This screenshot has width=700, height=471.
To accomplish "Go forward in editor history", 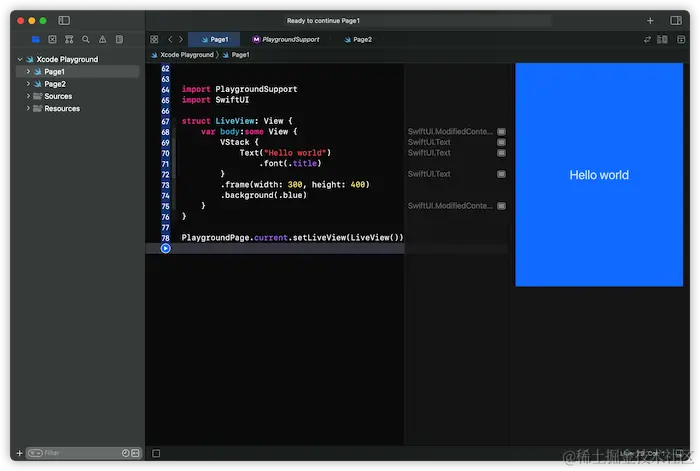I will [181, 39].
